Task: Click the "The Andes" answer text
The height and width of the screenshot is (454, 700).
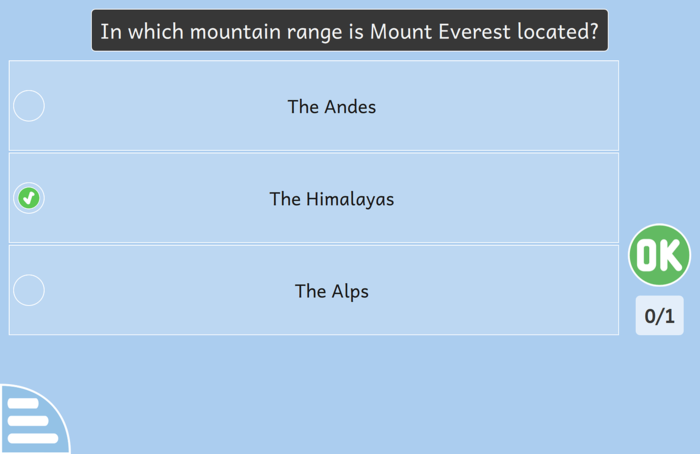Action: pos(331,106)
